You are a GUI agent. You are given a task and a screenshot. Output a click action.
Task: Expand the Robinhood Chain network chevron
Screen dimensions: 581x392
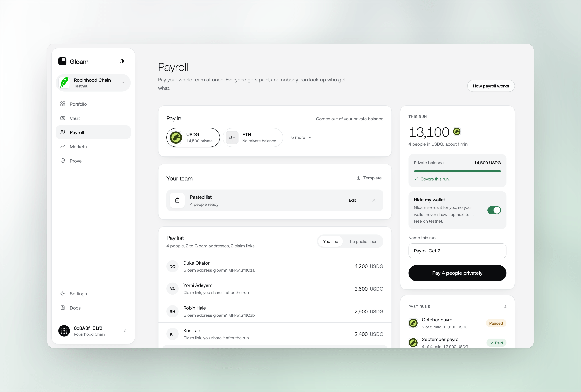123,83
